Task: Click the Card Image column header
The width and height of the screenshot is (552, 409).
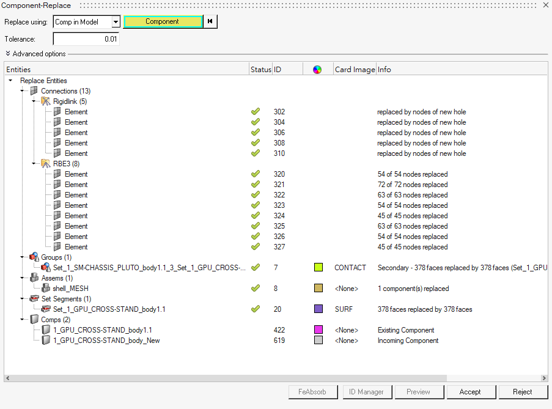Action: (x=355, y=69)
